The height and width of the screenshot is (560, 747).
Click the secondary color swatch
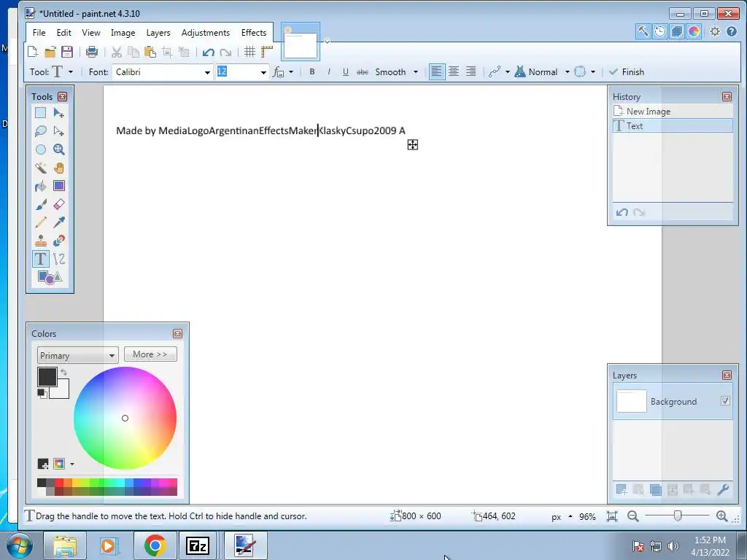(62, 391)
